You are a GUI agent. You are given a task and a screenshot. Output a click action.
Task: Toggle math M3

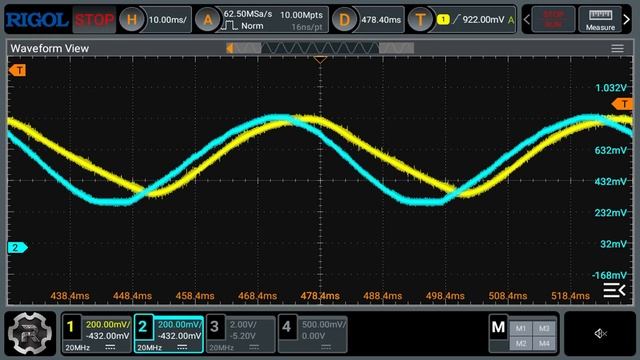click(544, 328)
